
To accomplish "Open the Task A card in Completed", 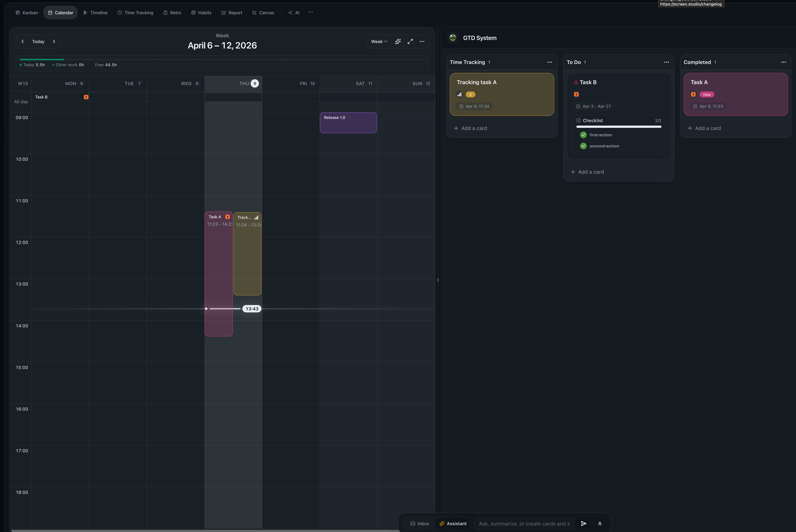I will coord(736,94).
